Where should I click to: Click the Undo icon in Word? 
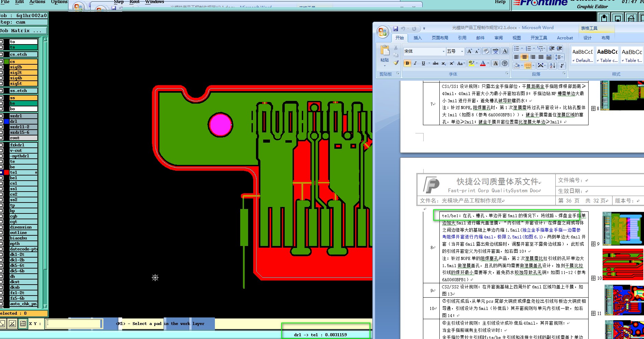coord(403,29)
